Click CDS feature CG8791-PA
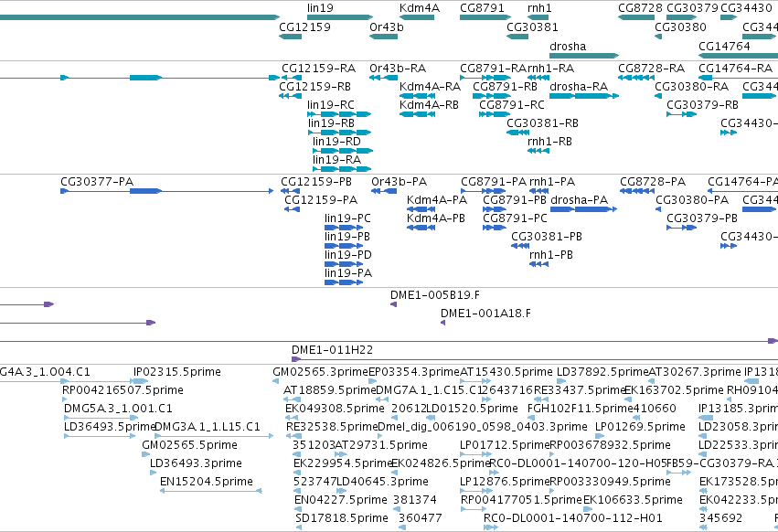The image size is (778, 532). (484, 191)
